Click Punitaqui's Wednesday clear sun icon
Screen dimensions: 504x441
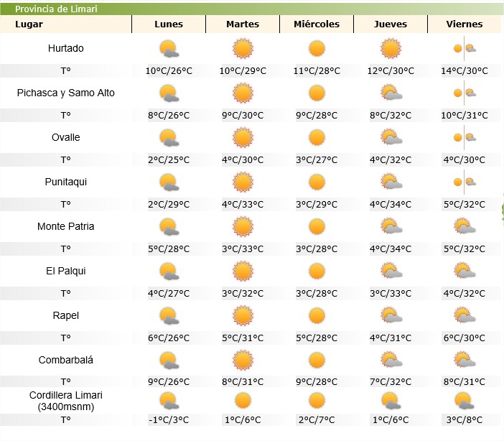(x=317, y=182)
